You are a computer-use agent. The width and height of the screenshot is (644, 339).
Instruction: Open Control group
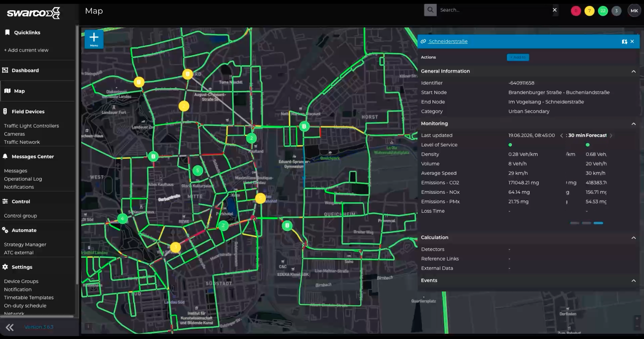[20, 216]
